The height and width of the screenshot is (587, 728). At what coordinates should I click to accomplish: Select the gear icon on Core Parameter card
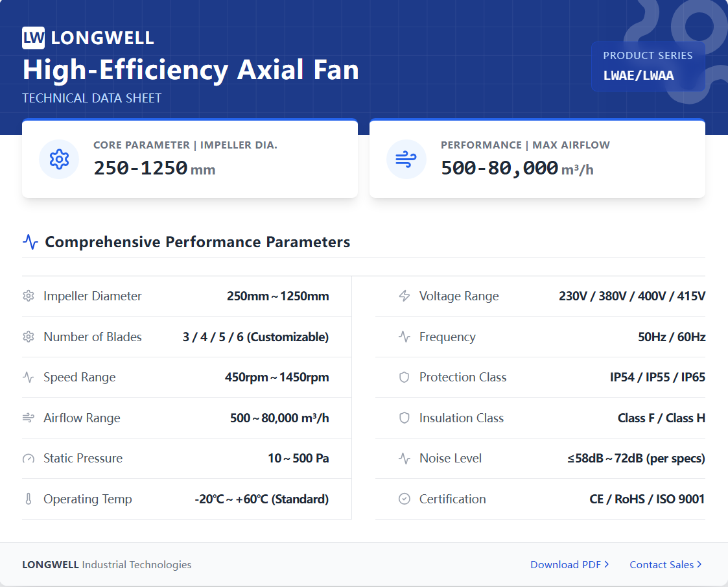pyautogui.click(x=59, y=159)
